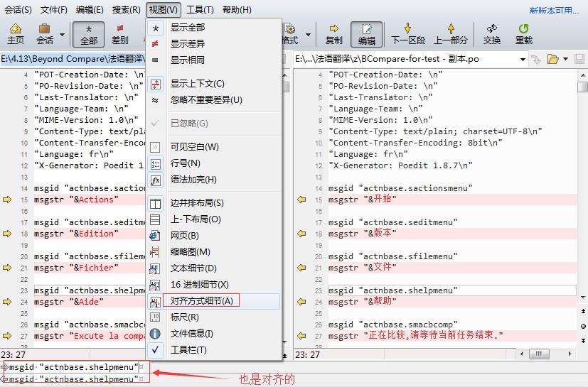Screen dimensions: 588x387
Task: Click right pane browse folder icon
Action: coord(552,59)
